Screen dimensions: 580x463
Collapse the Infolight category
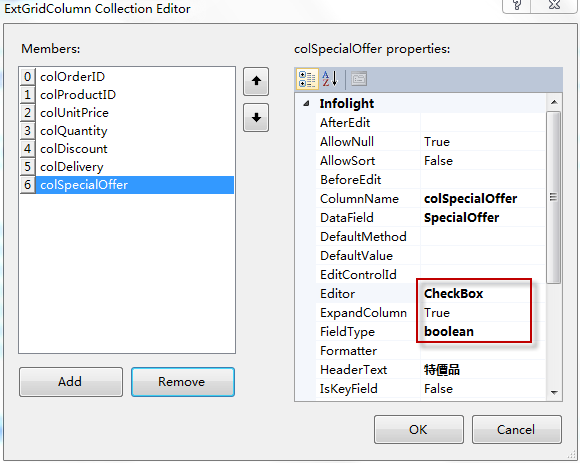tap(306, 104)
